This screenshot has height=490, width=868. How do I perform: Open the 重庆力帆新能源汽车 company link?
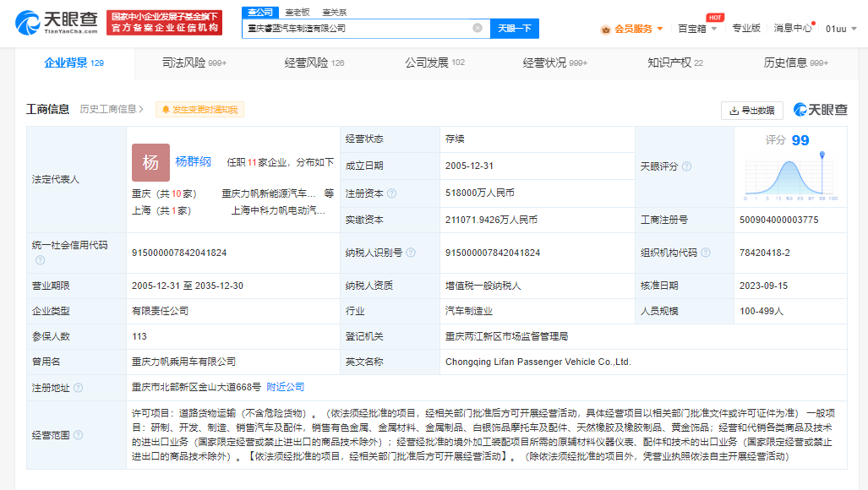click(x=269, y=193)
